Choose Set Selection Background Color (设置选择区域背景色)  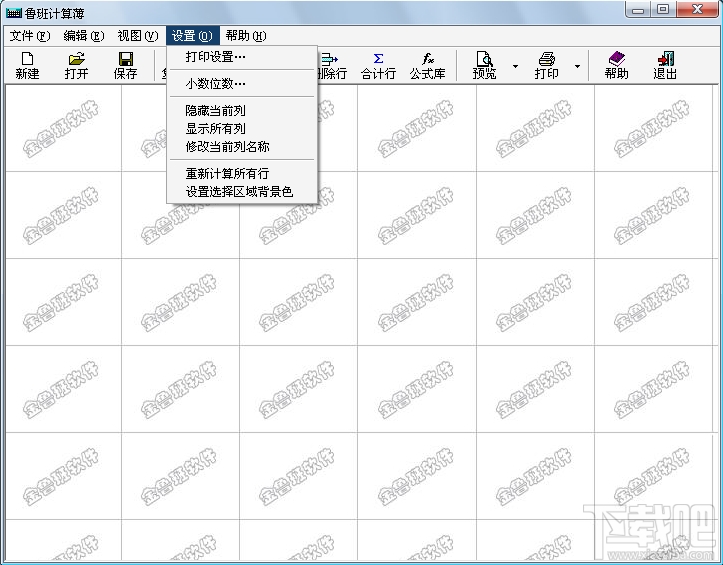242,191
